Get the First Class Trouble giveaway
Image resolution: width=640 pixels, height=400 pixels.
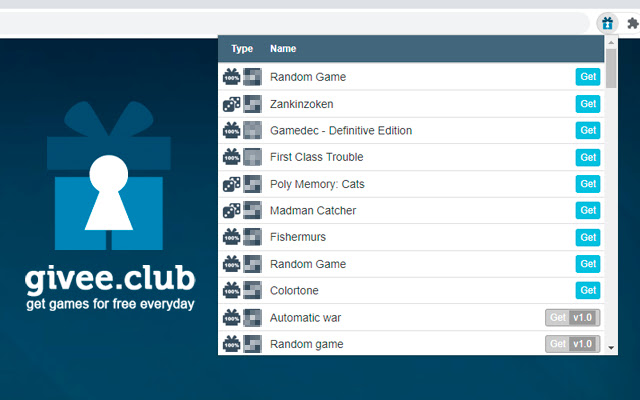[x=588, y=157]
